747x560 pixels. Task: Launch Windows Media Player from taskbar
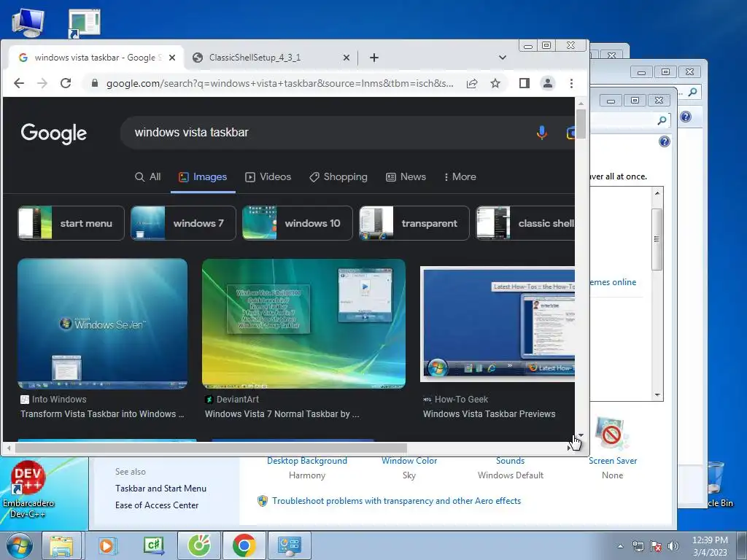click(x=108, y=545)
